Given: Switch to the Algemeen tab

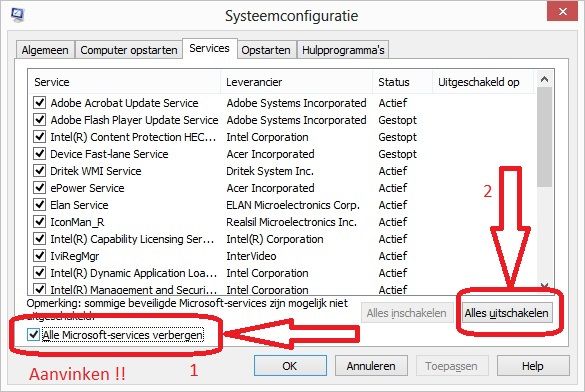Looking at the screenshot, I should pos(45,50).
